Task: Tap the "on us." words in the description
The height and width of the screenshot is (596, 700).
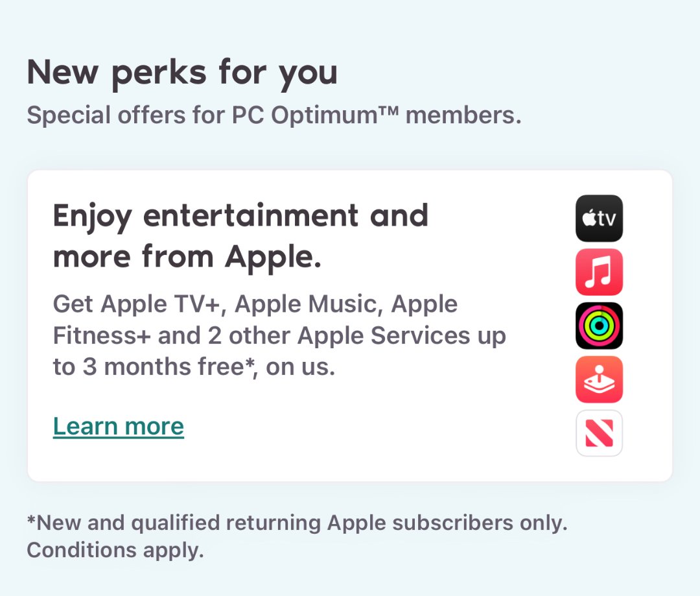Action: (301, 368)
